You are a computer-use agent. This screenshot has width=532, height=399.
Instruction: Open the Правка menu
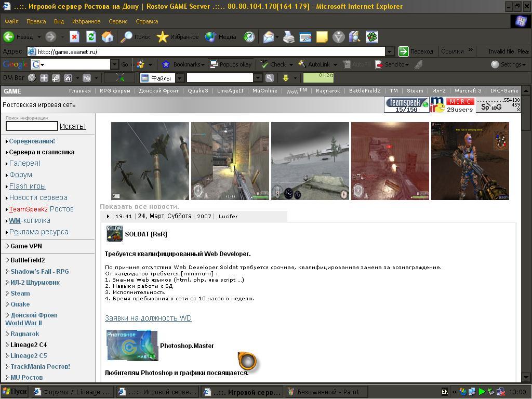pos(36,21)
